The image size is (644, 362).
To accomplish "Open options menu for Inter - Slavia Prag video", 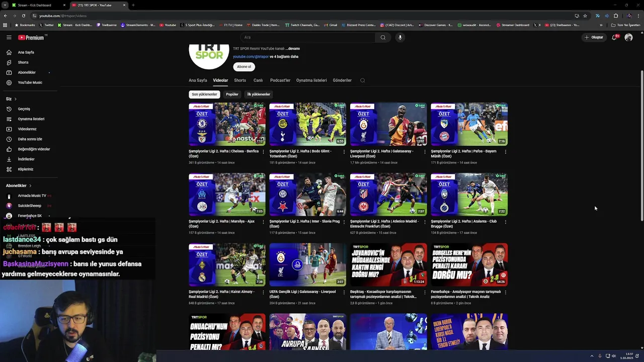I will point(344,222).
